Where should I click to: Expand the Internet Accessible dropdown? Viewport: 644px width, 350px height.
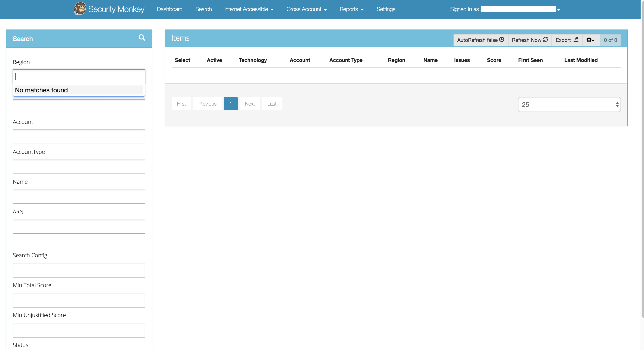tap(249, 9)
